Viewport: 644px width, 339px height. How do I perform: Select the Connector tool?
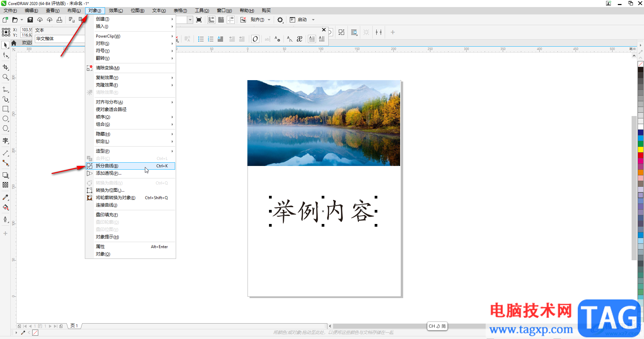point(5,163)
